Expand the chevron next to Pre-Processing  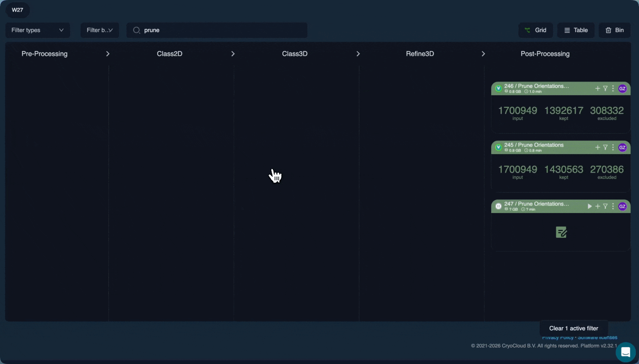[x=108, y=54]
